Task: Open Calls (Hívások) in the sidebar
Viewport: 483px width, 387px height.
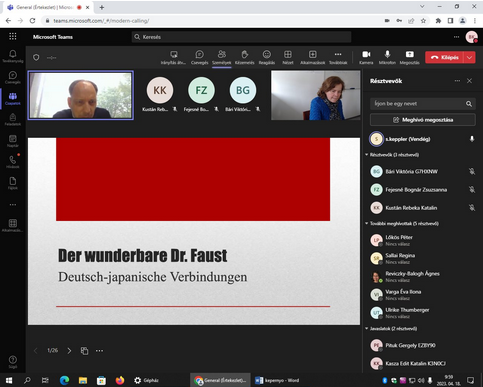Action: point(13,162)
